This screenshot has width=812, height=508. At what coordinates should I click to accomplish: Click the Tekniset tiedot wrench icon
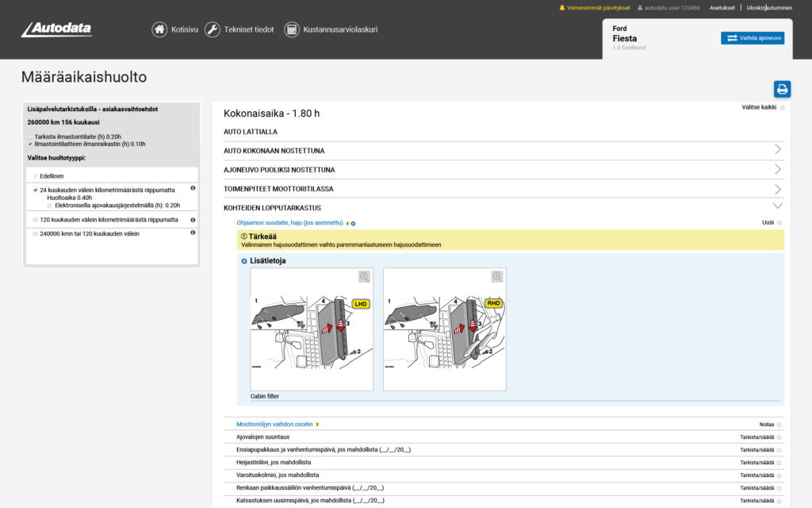tap(212, 29)
